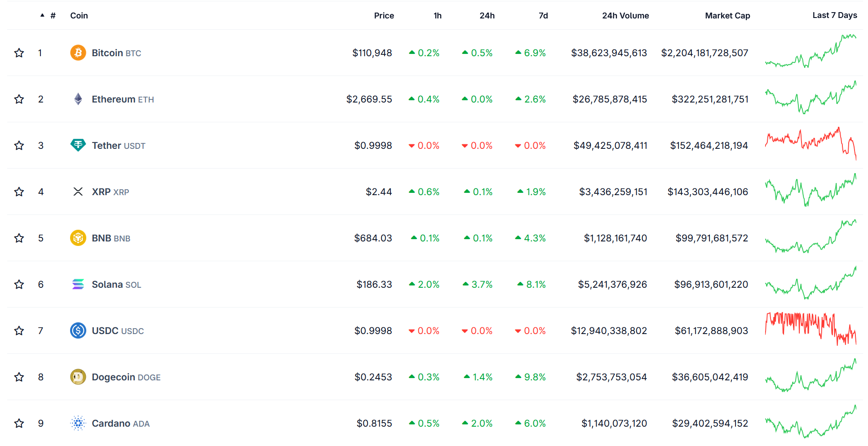Image resolution: width=868 pixels, height=446 pixels.
Task: Click the USDC logo icon
Action: coord(78,330)
